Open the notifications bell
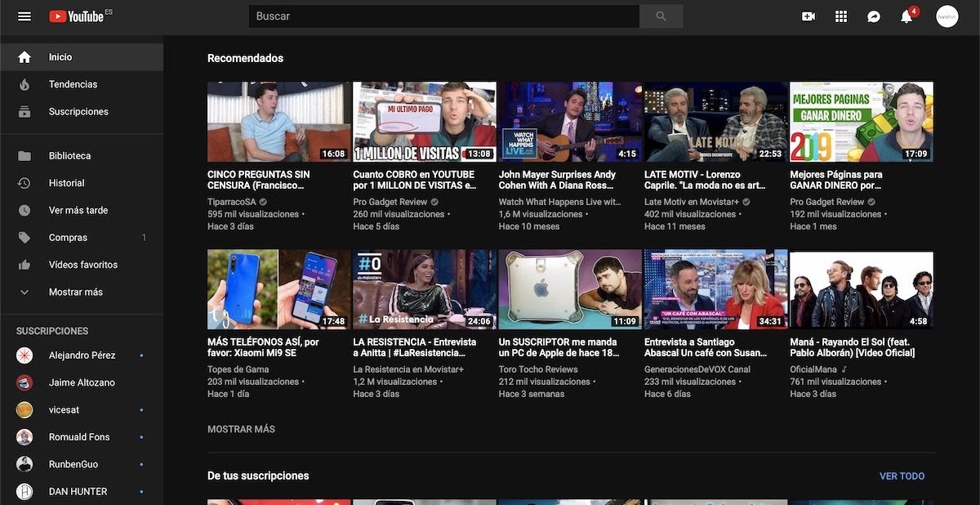The height and width of the screenshot is (505, 980). coord(906,16)
